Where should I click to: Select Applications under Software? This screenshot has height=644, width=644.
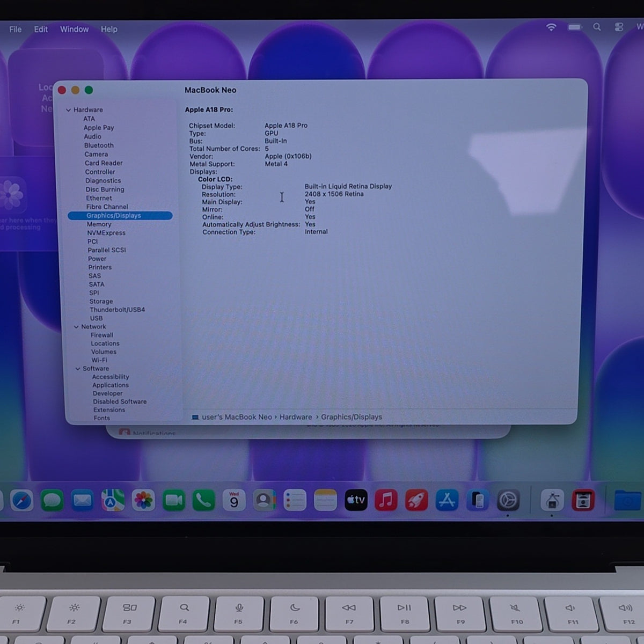click(111, 385)
